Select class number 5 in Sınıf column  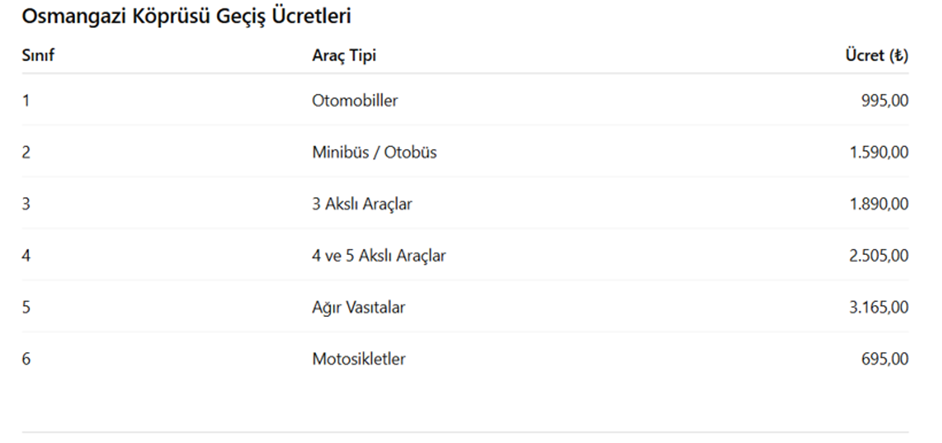[x=26, y=308]
